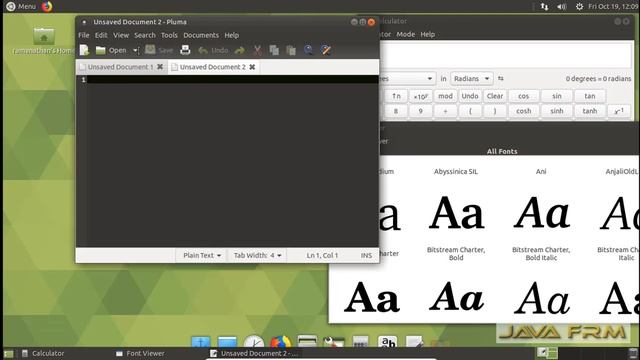Screen dimensions: 640x360
Task: Click the inverse x⁻¹ button in Calculator
Action: [619, 111]
